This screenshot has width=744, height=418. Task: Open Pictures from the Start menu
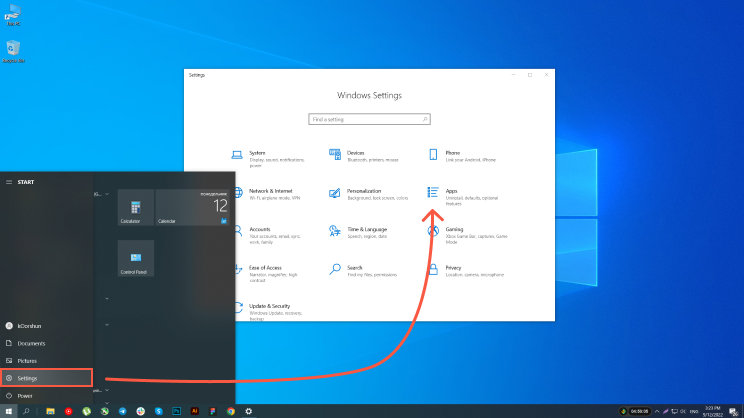click(x=46, y=361)
